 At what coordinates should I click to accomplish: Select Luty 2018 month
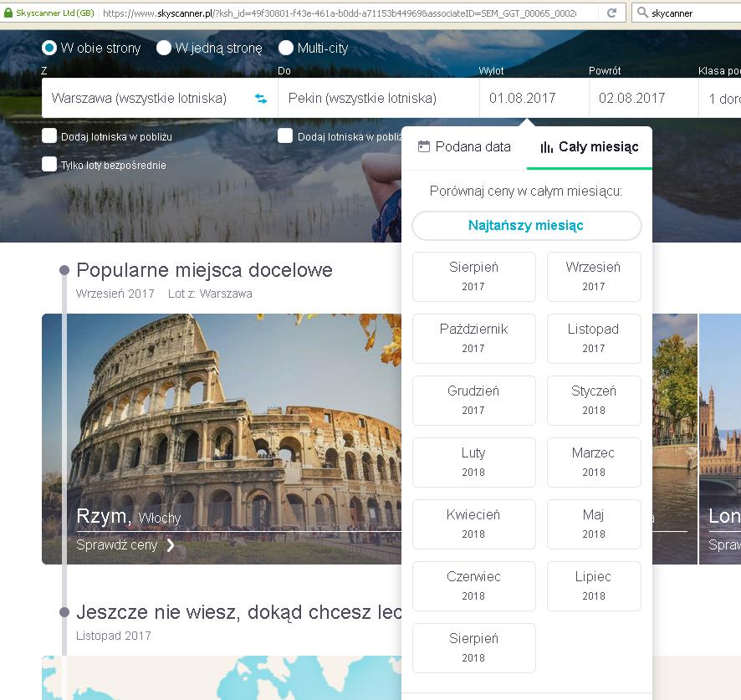point(473,462)
